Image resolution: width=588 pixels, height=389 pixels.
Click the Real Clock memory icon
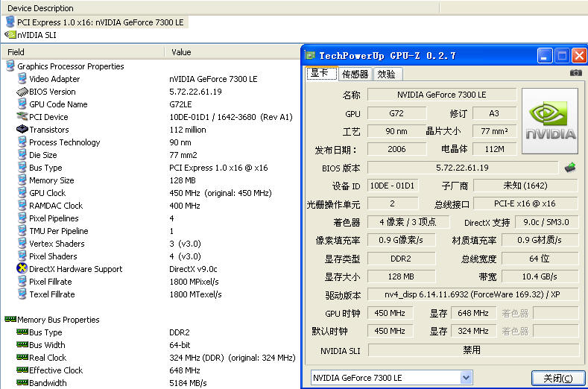(22, 357)
